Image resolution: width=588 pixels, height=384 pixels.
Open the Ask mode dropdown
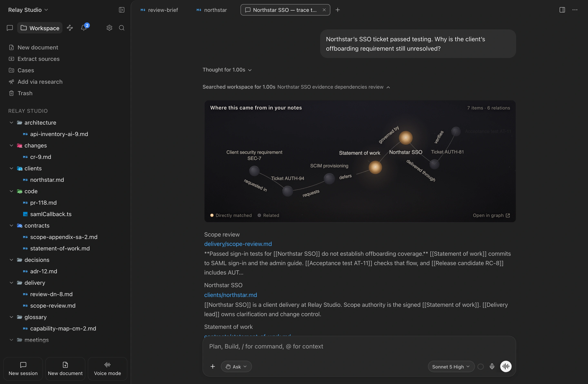(x=236, y=367)
